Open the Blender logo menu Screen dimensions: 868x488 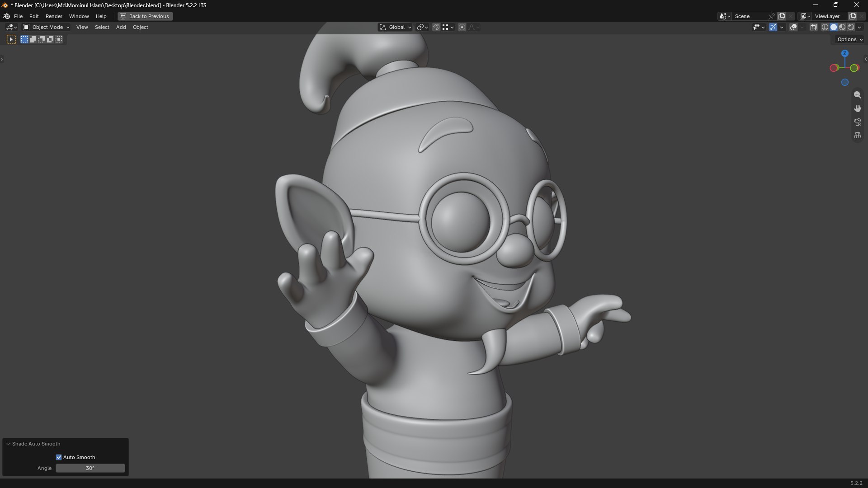[x=6, y=16]
